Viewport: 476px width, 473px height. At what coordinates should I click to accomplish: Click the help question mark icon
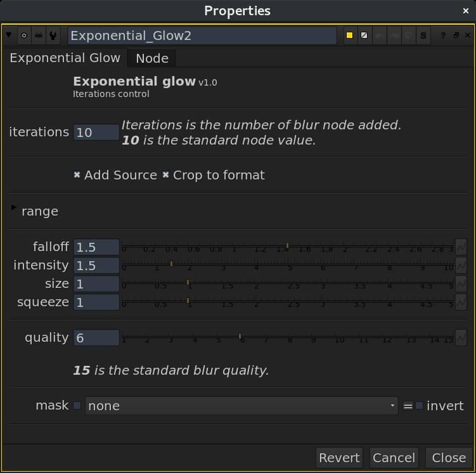[x=443, y=36]
